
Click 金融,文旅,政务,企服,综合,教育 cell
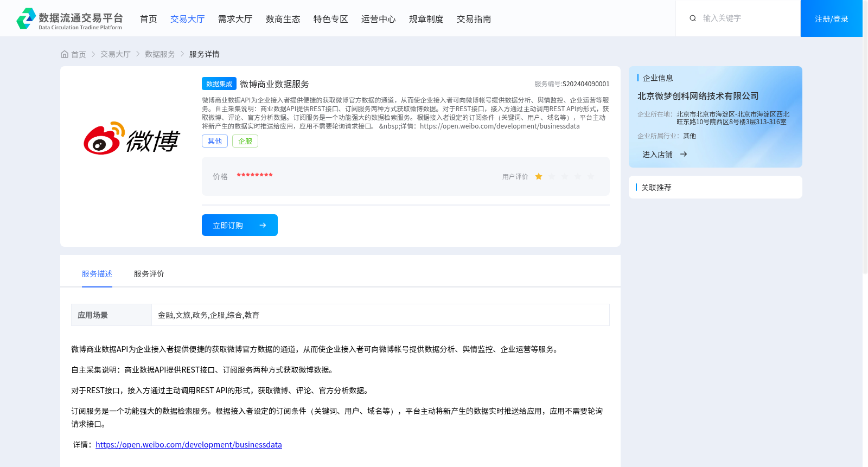380,315
